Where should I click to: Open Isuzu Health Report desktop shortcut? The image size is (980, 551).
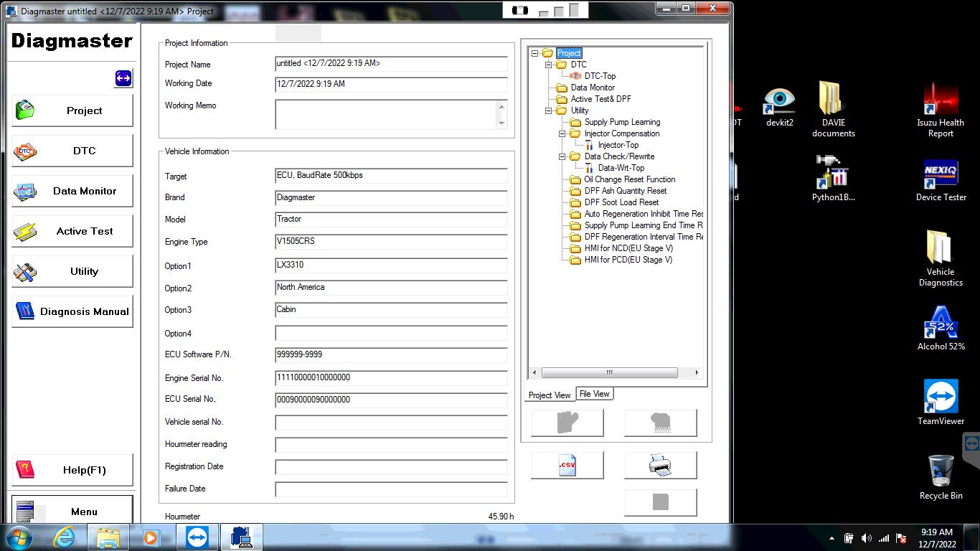click(x=941, y=110)
